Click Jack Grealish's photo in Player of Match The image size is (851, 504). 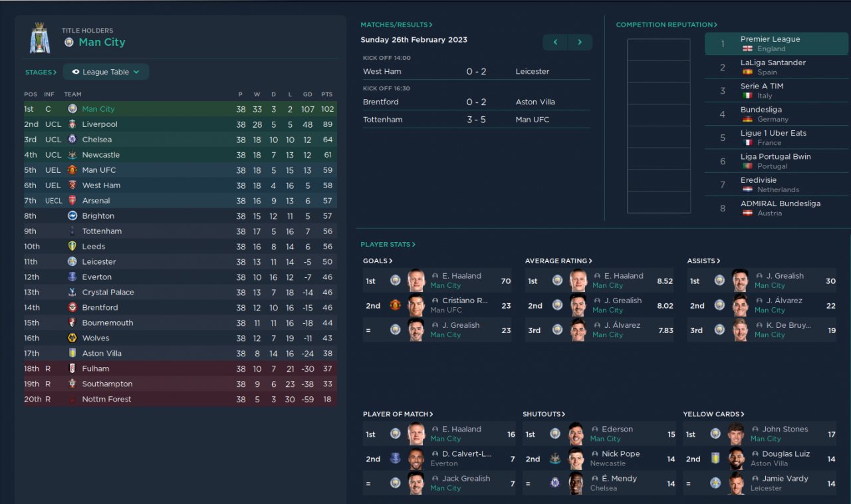(x=416, y=483)
